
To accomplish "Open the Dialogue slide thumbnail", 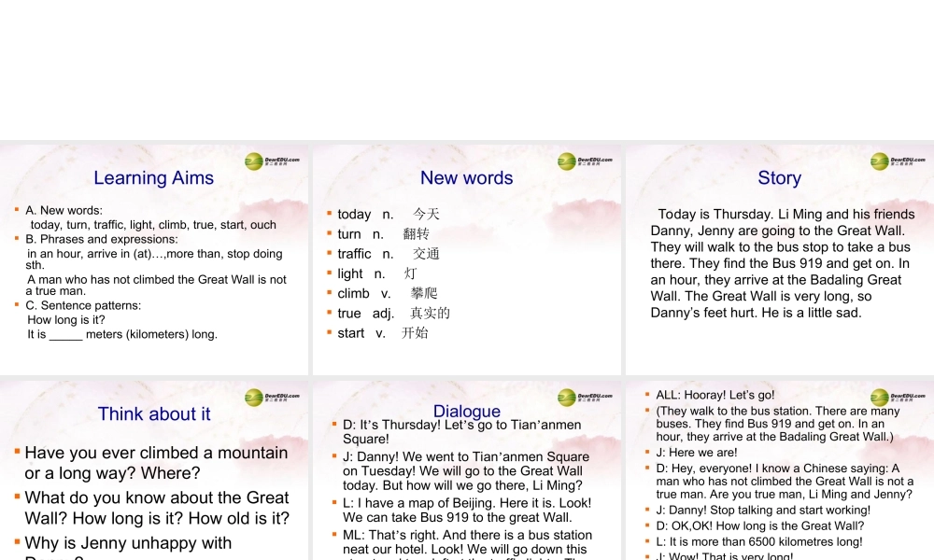I will (466, 470).
